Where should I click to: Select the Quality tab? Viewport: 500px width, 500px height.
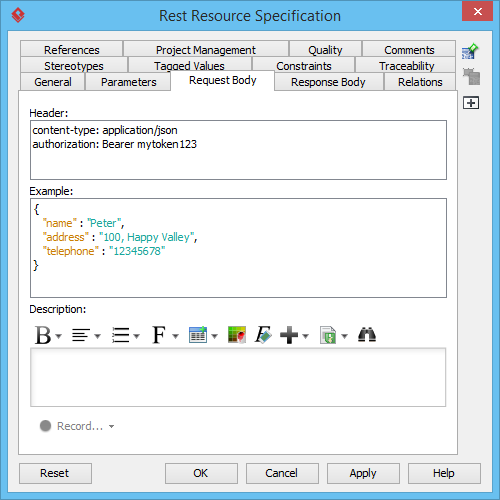pos(325,50)
